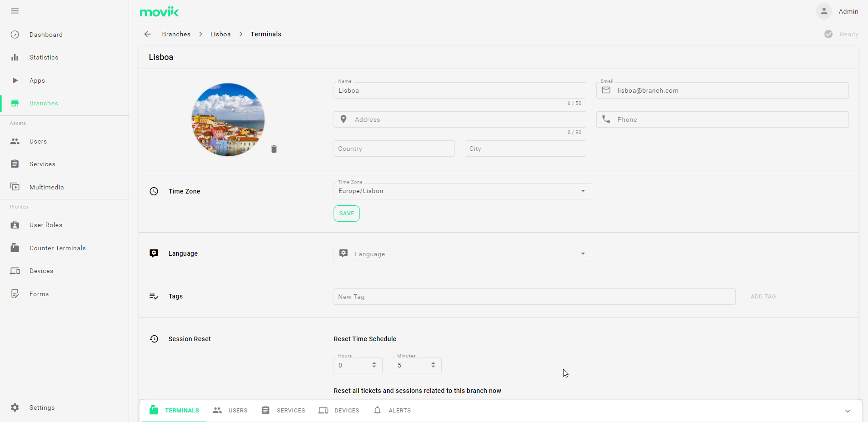Click the Multimedia icon in sidebar
The height and width of the screenshot is (422, 868).
pos(15,187)
